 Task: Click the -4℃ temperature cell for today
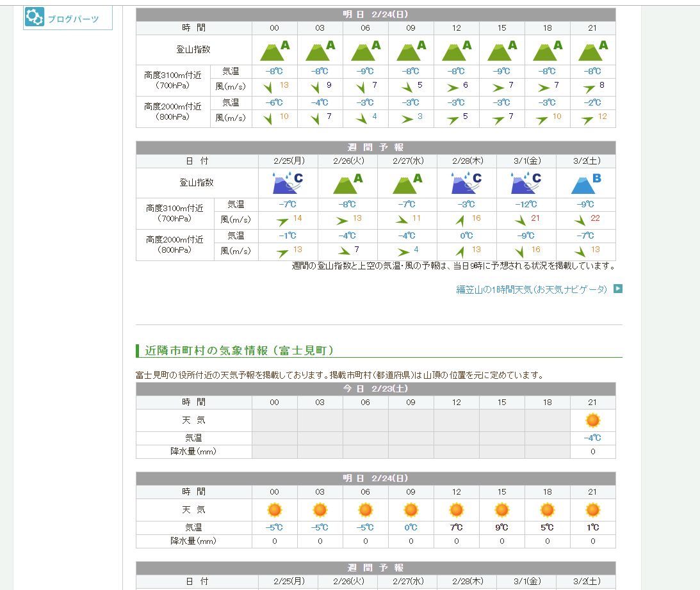[x=592, y=437]
